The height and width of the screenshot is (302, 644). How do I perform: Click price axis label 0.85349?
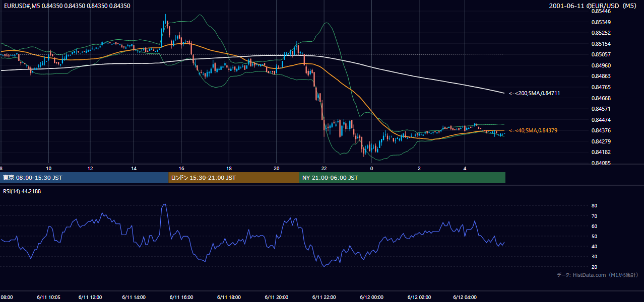pyautogui.click(x=601, y=22)
